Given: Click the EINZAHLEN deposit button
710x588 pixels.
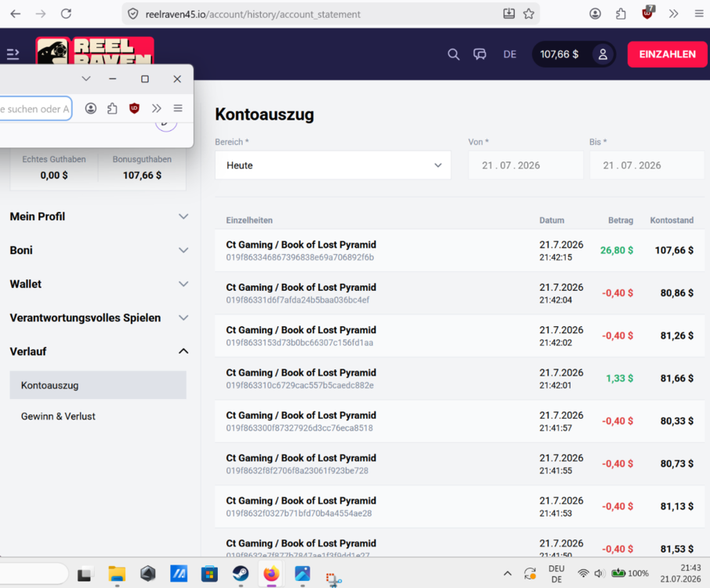Looking at the screenshot, I should (667, 54).
